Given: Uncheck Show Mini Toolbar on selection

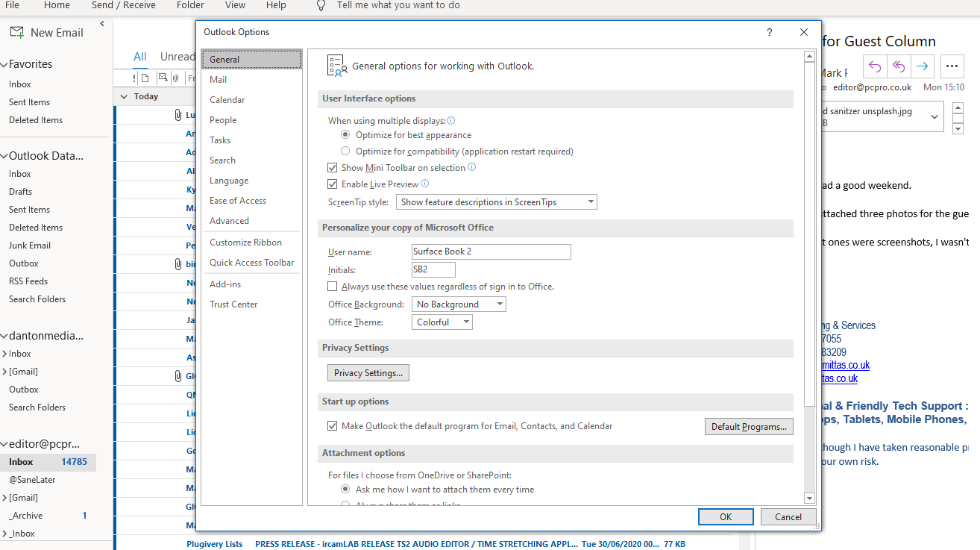Looking at the screenshot, I should (332, 167).
